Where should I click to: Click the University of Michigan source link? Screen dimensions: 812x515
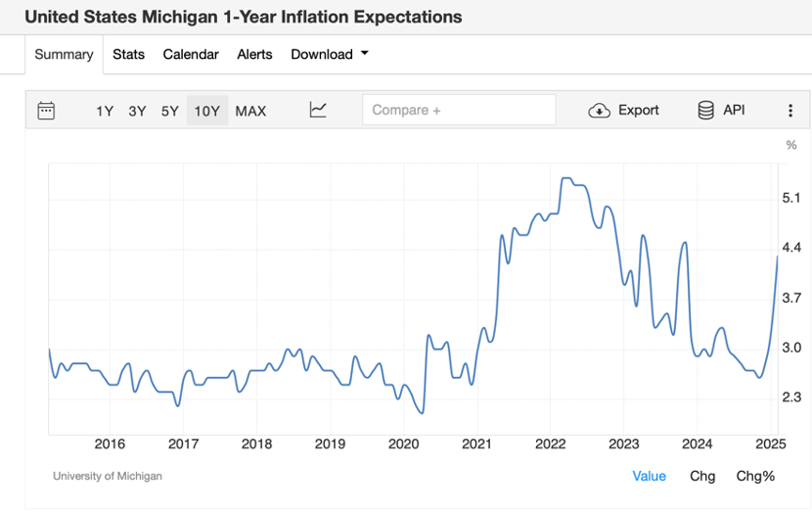(x=108, y=476)
